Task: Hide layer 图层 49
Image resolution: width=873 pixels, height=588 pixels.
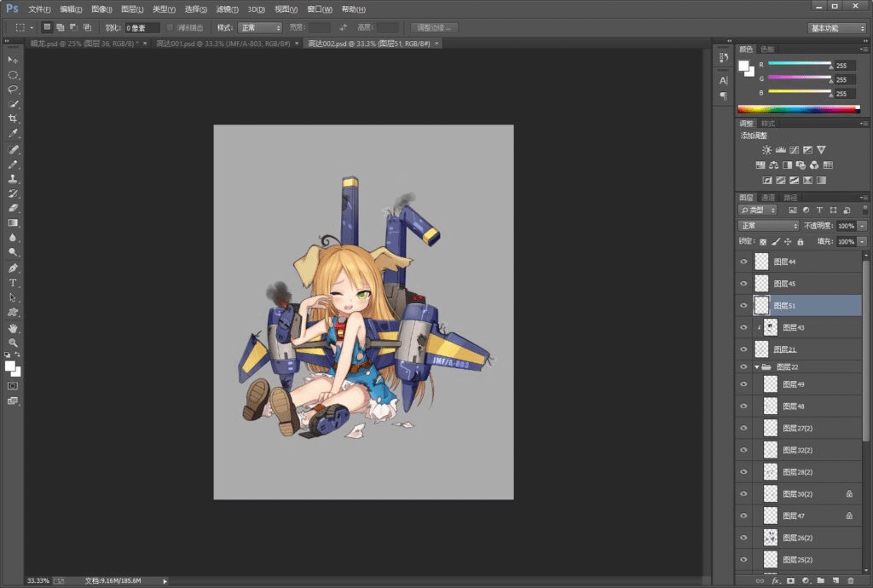Action: pyautogui.click(x=743, y=384)
